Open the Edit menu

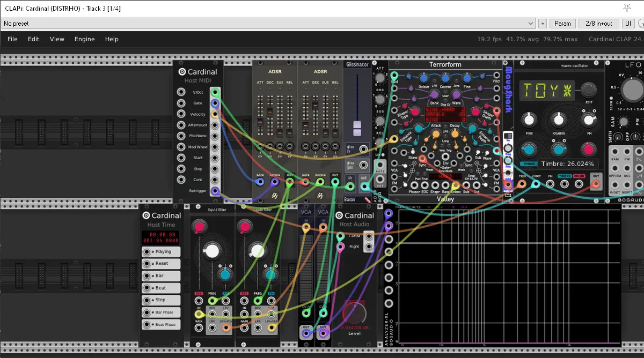coord(34,39)
